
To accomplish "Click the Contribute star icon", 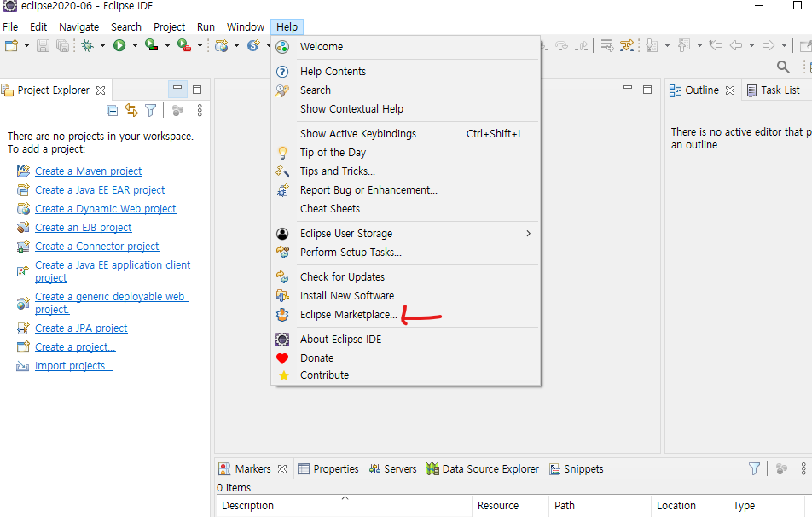I will click(x=284, y=375).
